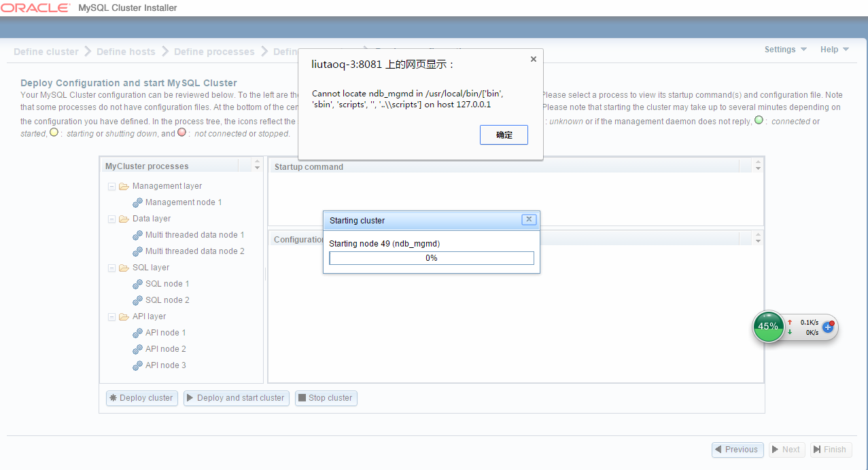The image size is (868, 470).
Task: Select the SQL node 1 gear icon
Action: 137,284
